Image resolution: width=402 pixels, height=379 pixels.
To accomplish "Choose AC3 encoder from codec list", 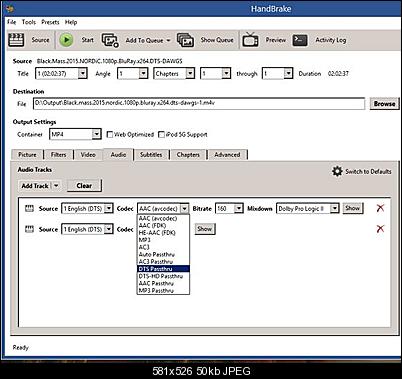I will [x=163, y=247].
